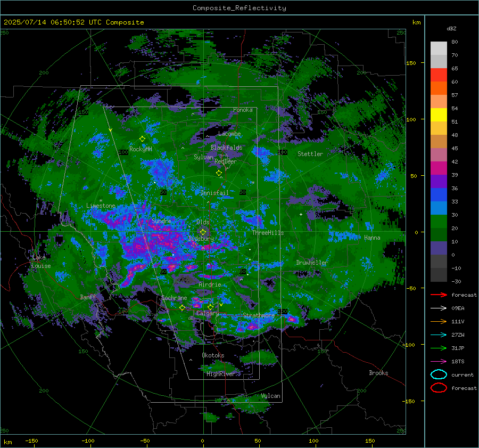The height and width of the screenshot is (448, 479).
Task: Click the Cochrane city label
Action: (x=174, y=298)
